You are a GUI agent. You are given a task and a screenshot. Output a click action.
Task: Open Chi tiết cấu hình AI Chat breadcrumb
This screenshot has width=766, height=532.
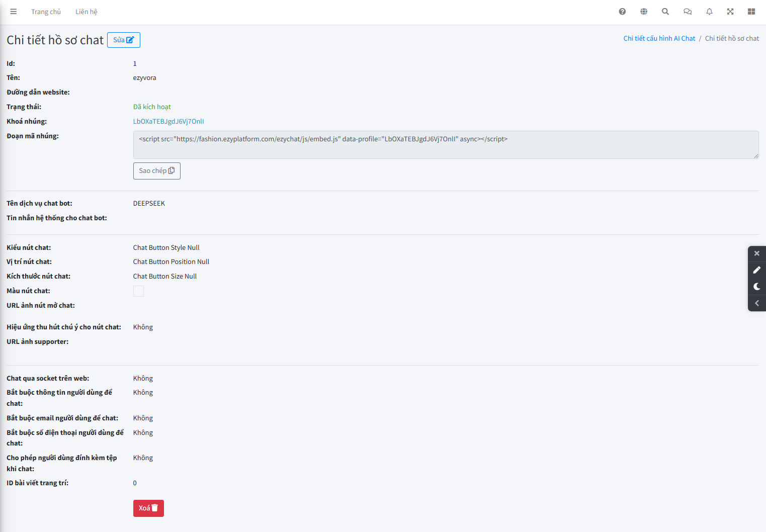pos(659,38)
